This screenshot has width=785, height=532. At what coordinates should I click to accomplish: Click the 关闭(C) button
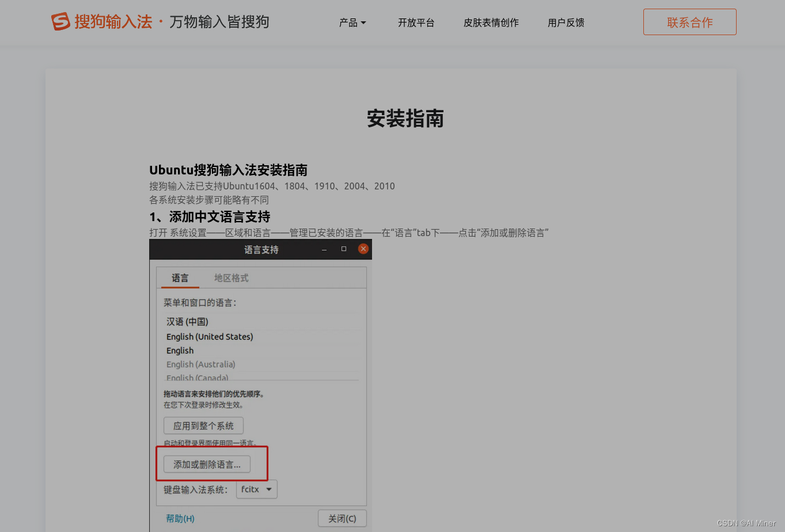point(342,519)
